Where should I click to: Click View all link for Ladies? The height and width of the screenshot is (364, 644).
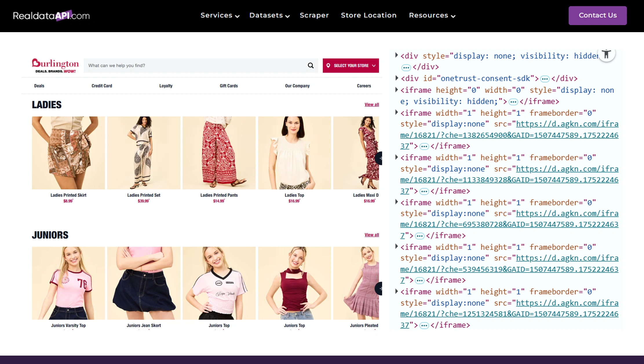371,105
